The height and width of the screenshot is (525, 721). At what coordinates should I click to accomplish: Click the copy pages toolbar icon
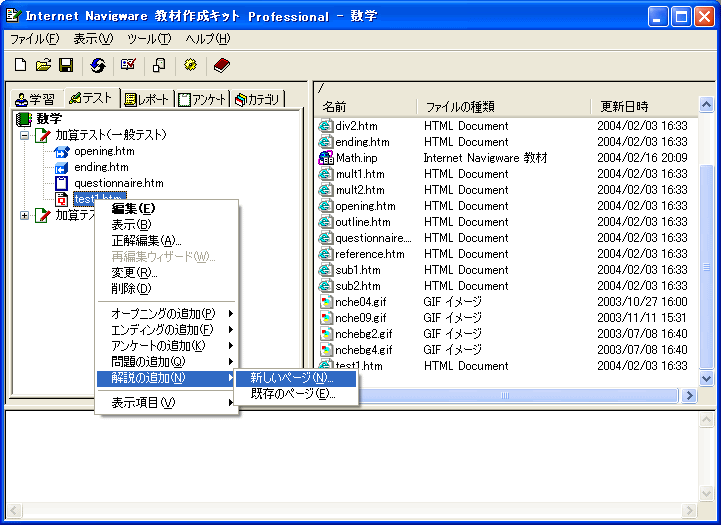(x=159, y=65)
